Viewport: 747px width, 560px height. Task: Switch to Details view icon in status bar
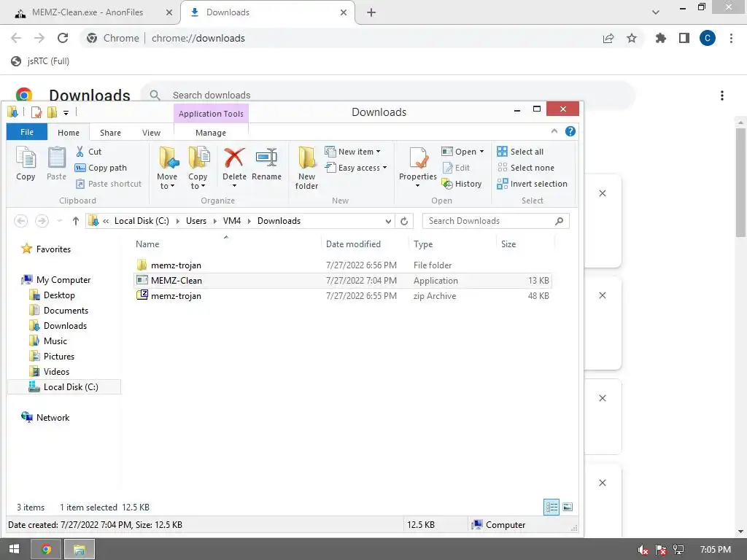(x=551, y=507)
